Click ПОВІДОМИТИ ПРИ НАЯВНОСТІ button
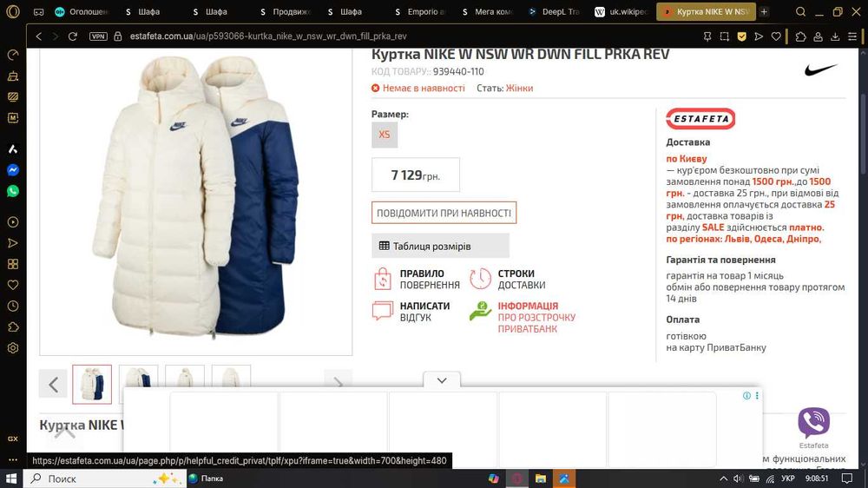The height and width of the screenshot is (488, 868). pyautogui.click(x=444, y=213)
